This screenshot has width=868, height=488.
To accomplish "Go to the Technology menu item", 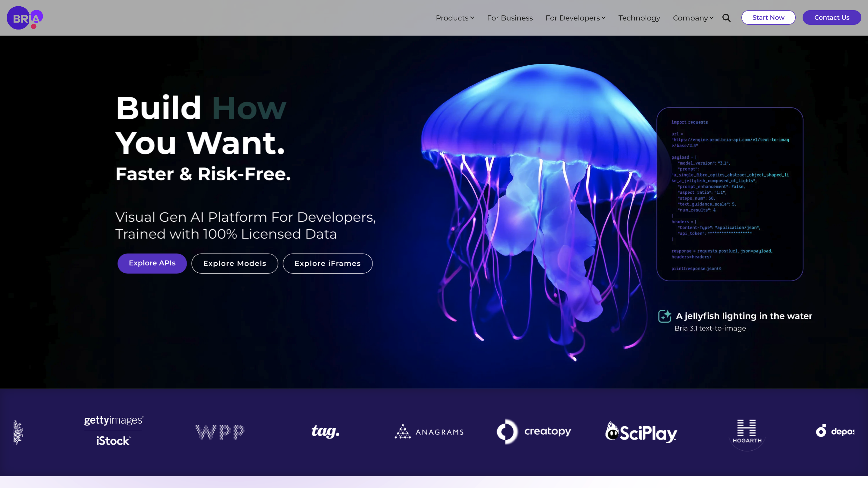I will pyautogui.click(x=639, y=18).
